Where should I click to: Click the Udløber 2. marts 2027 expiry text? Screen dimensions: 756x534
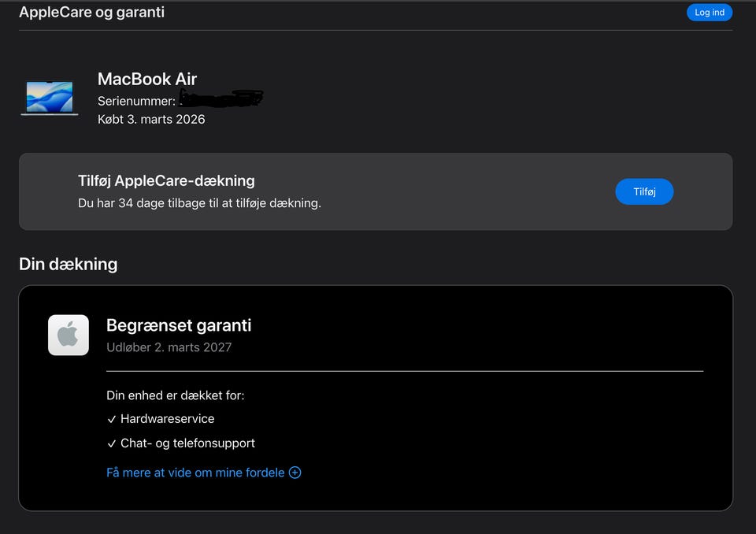click(x=169, y=347)
